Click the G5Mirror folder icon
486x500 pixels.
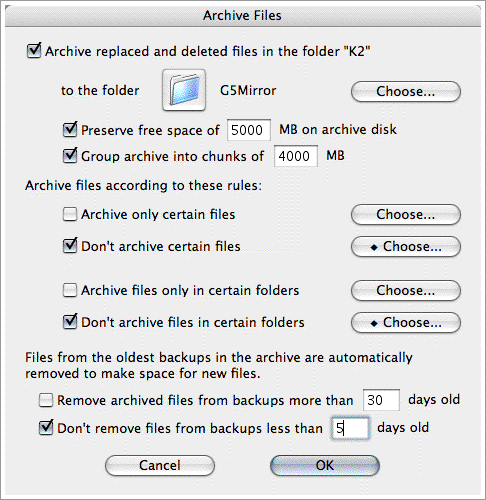point(184,90)
